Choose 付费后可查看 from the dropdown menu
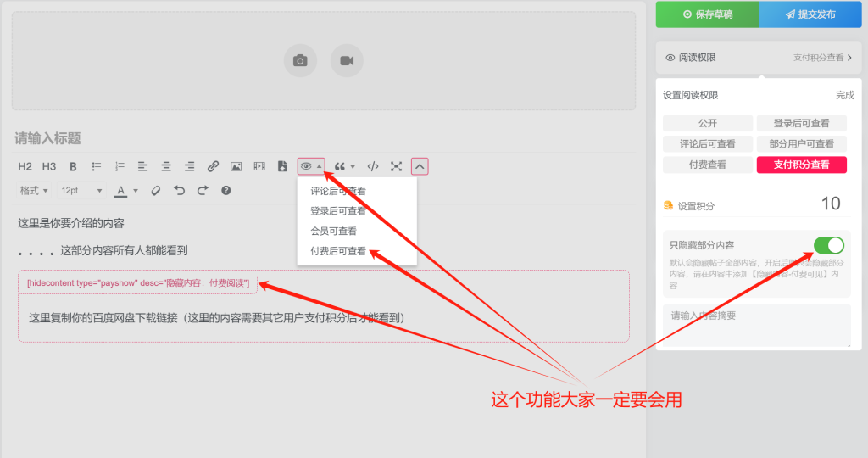Screen dimensions: 868x458 (x=338, y=251)
